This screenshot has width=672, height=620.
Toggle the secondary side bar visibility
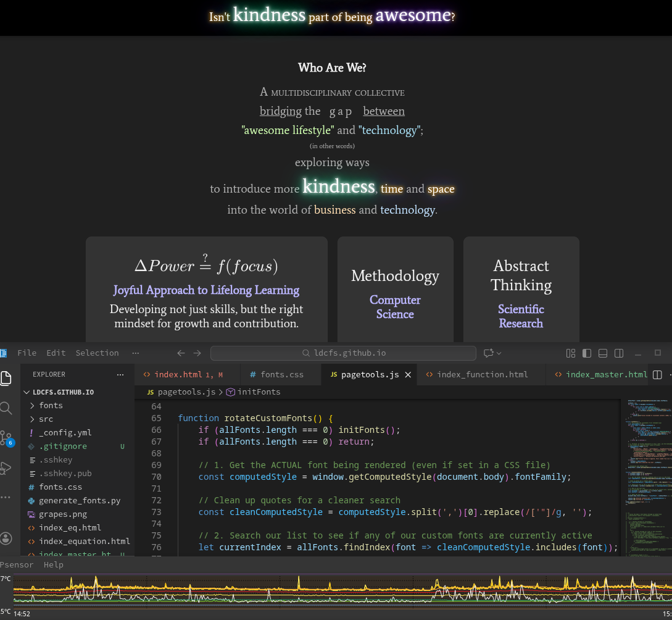tap(619, 353)
